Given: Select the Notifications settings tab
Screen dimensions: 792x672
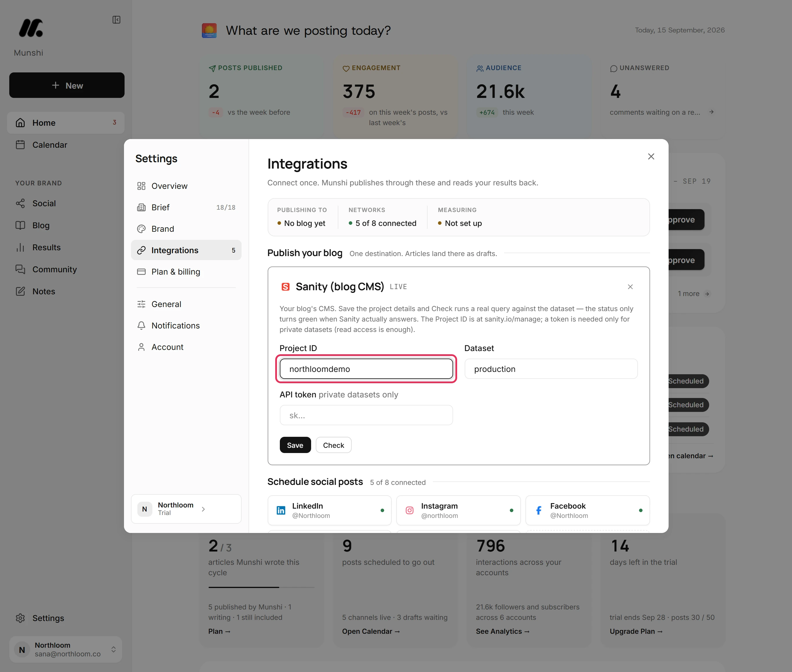Looking at the screenshot, I should coord(186,325).
